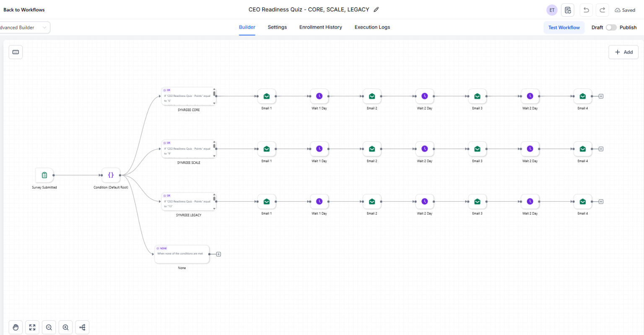Zoom in the workflow canvas
The width and height of the screenshot is (644, 335).
(x=66, y=327)
